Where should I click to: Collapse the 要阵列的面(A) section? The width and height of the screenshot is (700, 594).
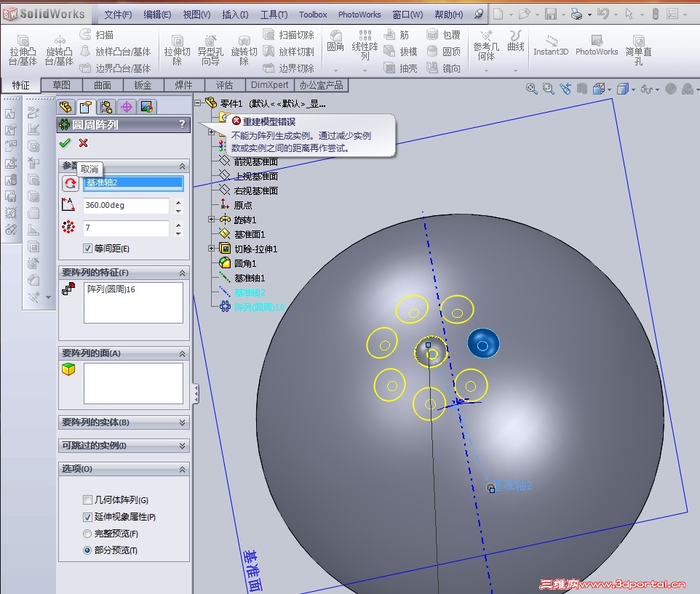pyautogui.click(x=182, y=353)
